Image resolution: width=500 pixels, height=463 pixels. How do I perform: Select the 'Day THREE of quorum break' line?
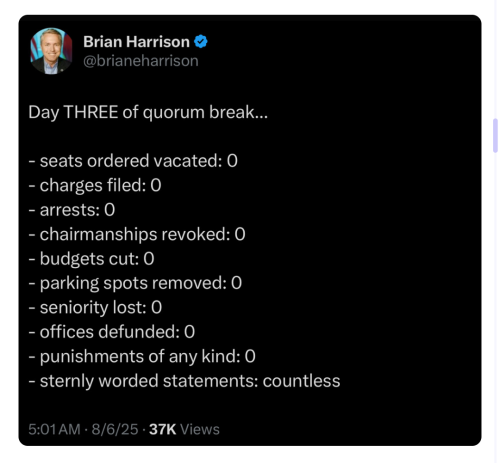point(148,112)
